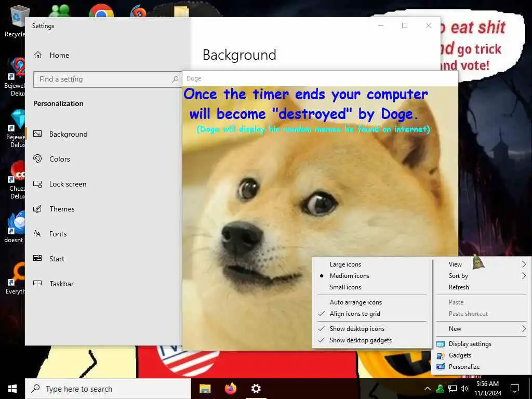Screen dimensions: 532x399
Task: Click the search magnifier in Find a setting
Action: point(175,79)
